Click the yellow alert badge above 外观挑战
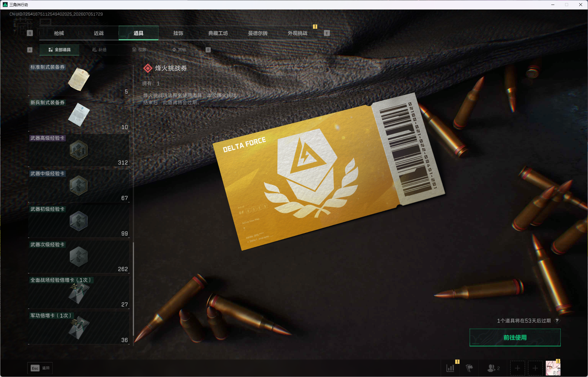 coord(315,27)
